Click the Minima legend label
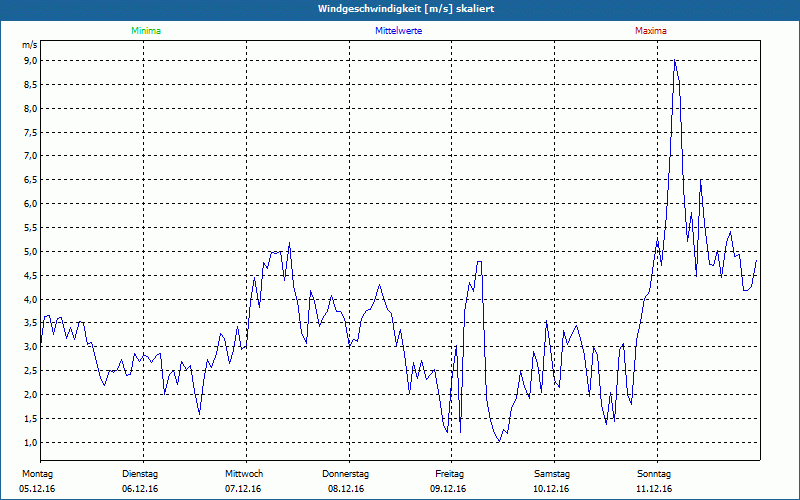 pyautogui.click(x=146, y=31)
